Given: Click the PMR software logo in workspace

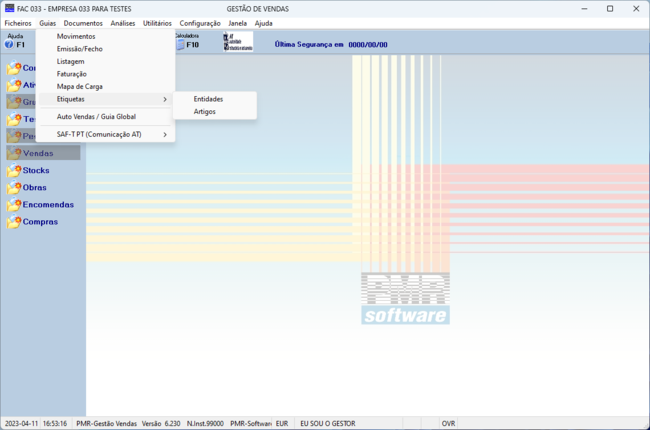Looking at the screenshot, I should (x=405, y=298).
